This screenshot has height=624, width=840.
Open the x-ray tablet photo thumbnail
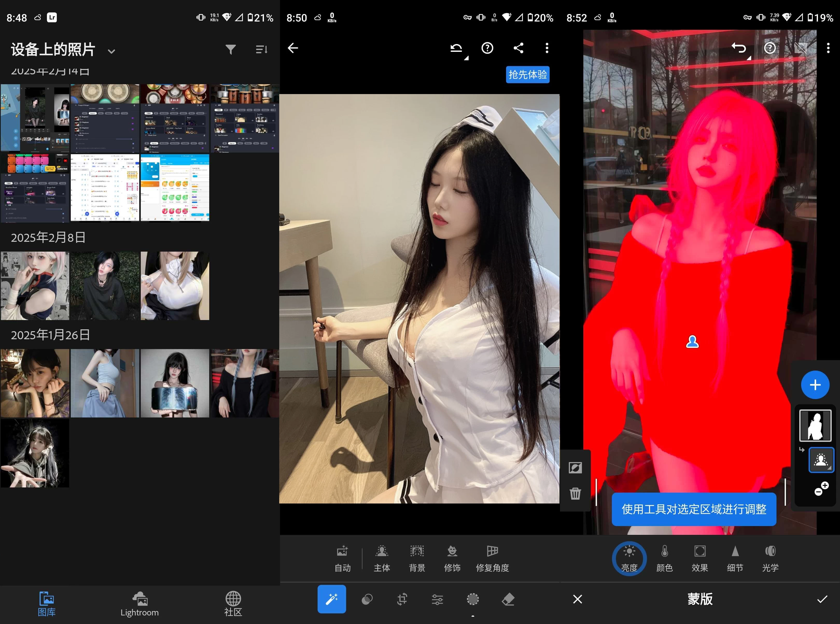tap(175, 383)
